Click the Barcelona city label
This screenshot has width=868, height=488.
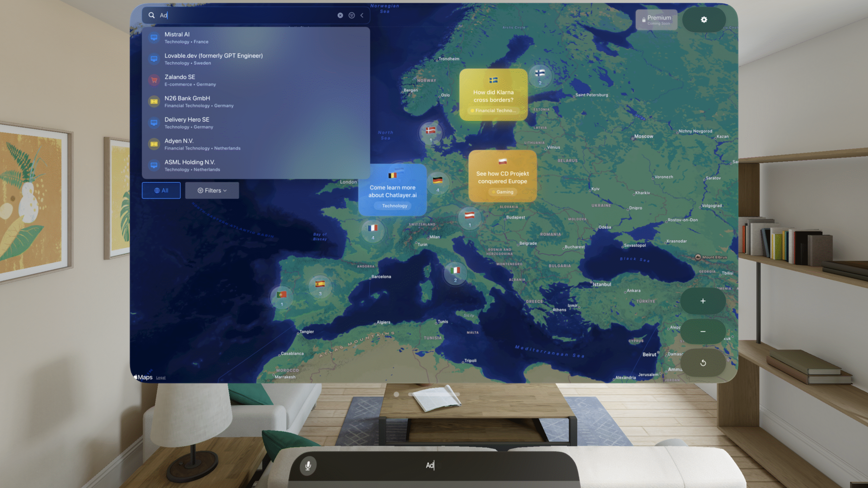381,277
